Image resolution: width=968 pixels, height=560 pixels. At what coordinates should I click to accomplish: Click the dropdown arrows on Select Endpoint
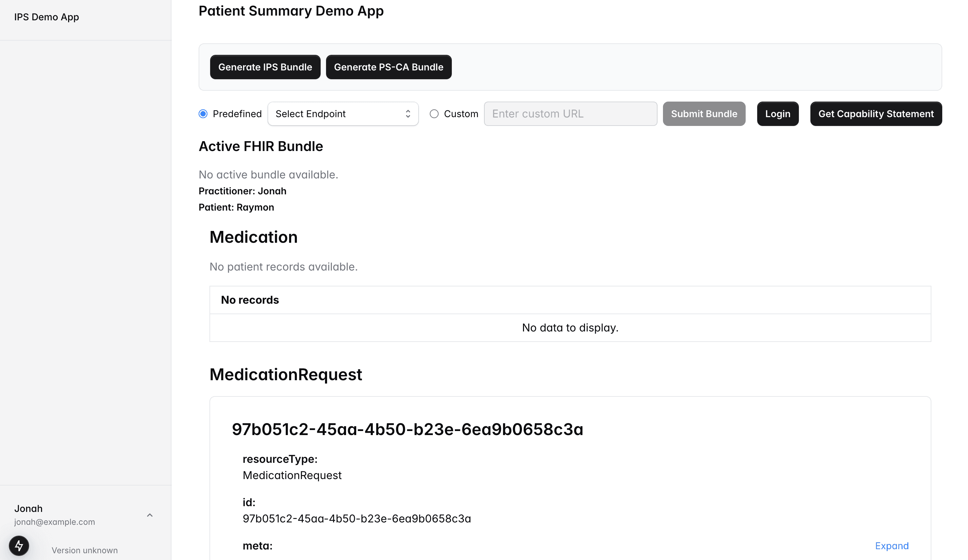(x=407, y=114)
